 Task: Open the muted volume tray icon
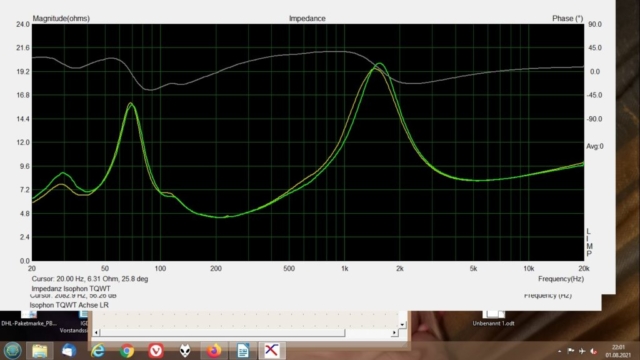(594, 351)
